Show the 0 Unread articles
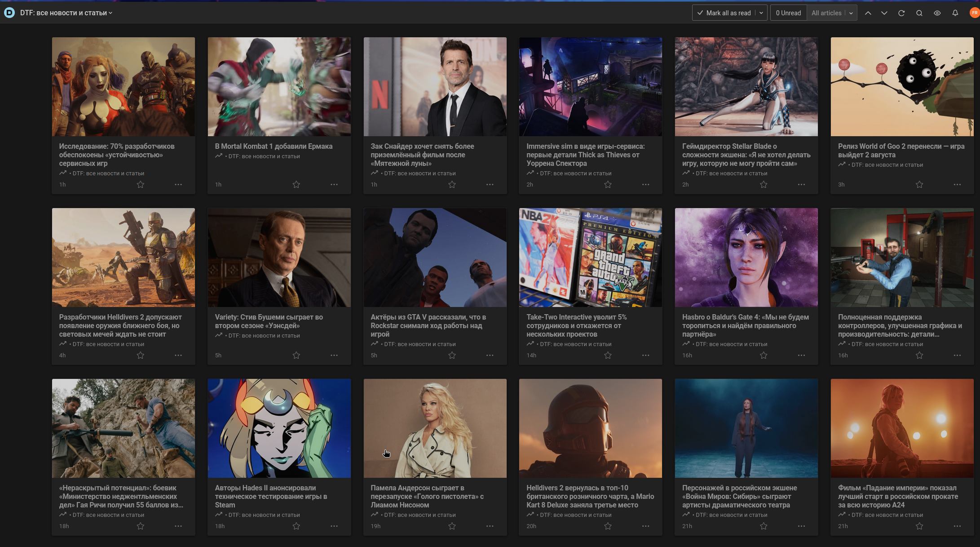Image resolution: width=980 pixels, height=547 pixels. click(x=788, y=13)
